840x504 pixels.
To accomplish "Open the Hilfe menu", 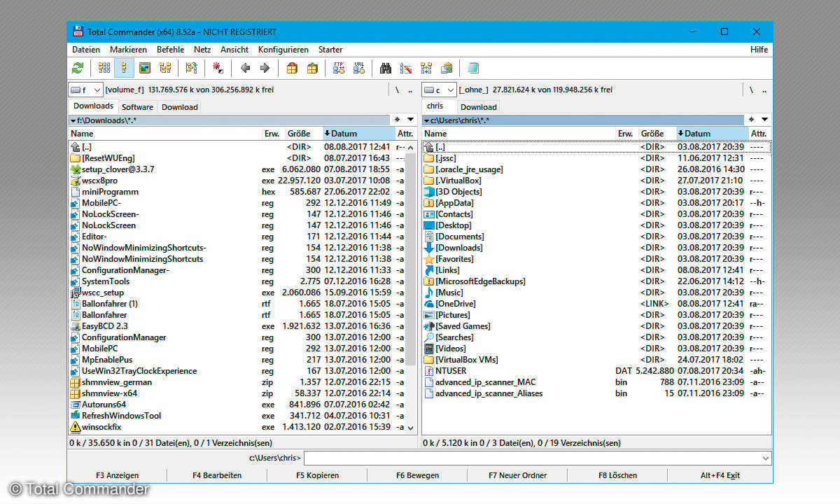I will click(759, 50).
